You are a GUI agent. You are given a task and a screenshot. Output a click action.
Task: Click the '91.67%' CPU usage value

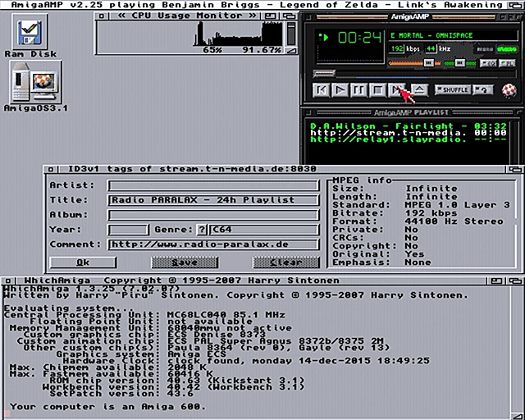tap(262, 50)
